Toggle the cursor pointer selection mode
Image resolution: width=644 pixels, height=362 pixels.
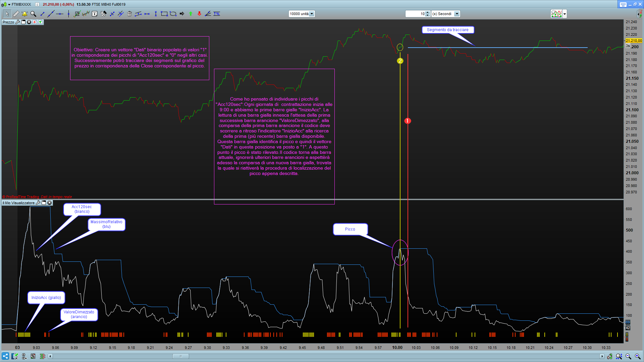(x=7, y=14)
